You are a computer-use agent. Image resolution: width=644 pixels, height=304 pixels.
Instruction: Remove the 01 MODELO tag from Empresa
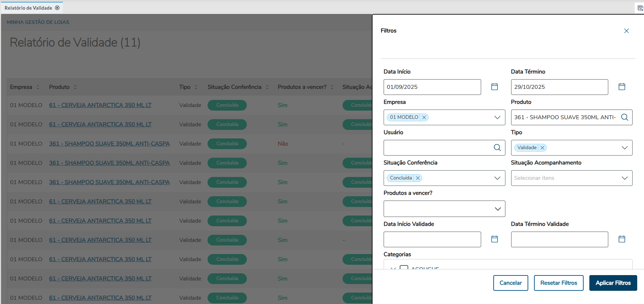424,117
